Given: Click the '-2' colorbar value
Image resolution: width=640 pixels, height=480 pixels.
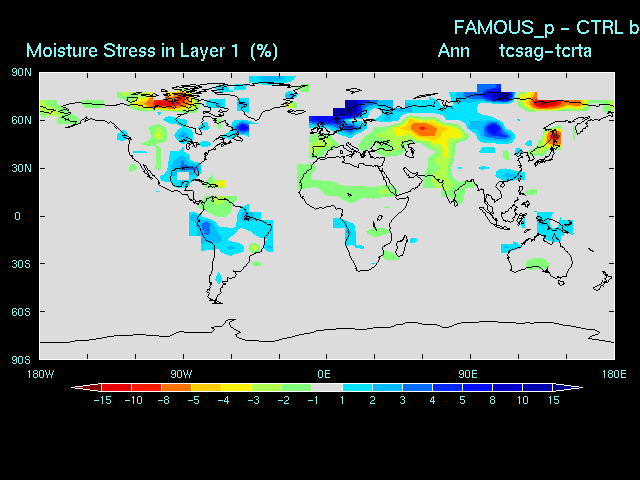Looking at the screenshot, I should [x=284, y=400].
